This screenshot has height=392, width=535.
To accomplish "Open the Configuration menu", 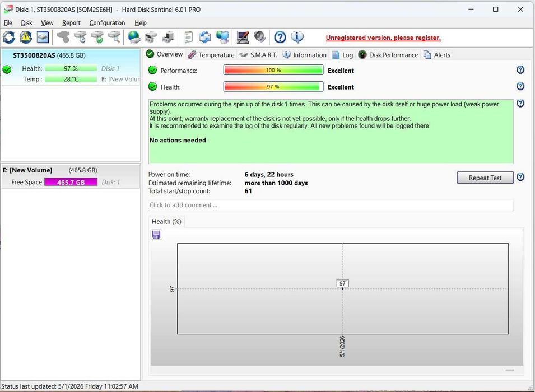I will (x=107, y=23).
